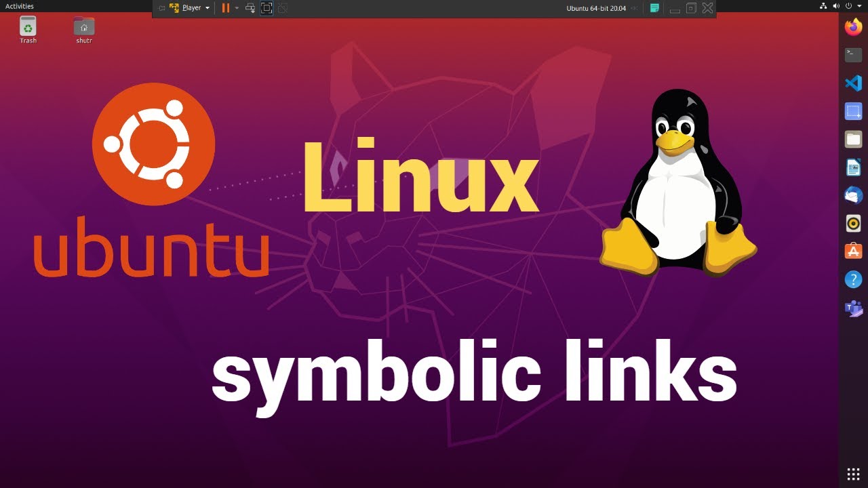Open Ubuntu Software from the dock
Screen dimensions: 868x488
click(853, 250)
